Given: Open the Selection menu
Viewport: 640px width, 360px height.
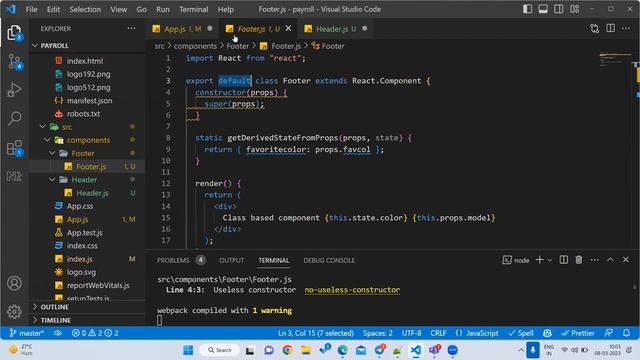Looking at the screenshot, I should (x=85, y=9).
